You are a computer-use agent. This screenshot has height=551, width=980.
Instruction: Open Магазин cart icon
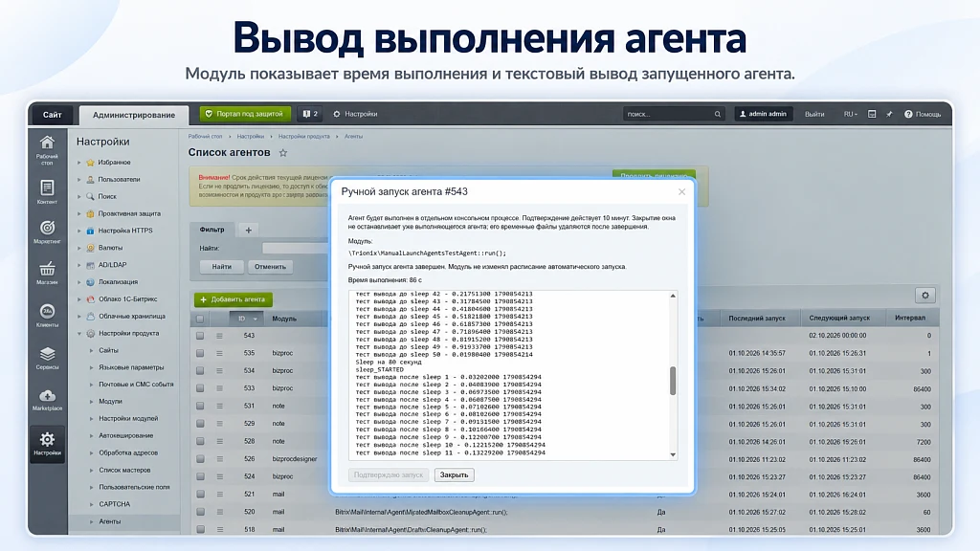(x=47, y=273)
